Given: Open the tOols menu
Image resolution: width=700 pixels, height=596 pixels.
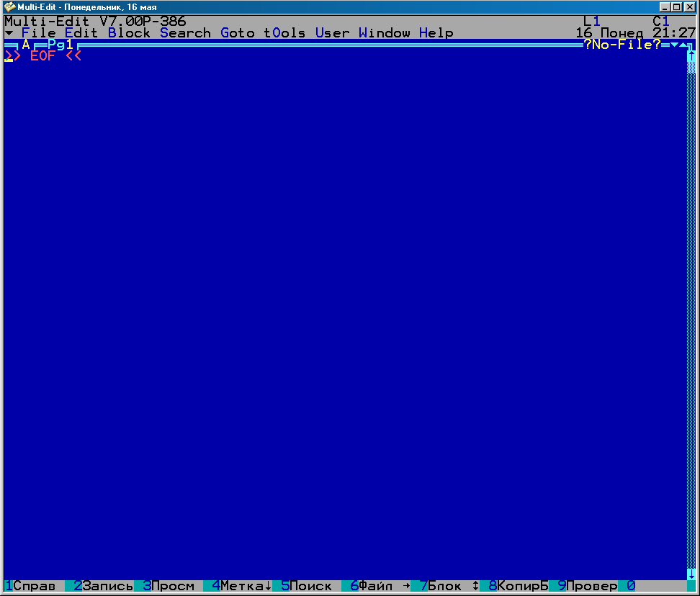Looking at the screenshot, I should tap(284, 33).
